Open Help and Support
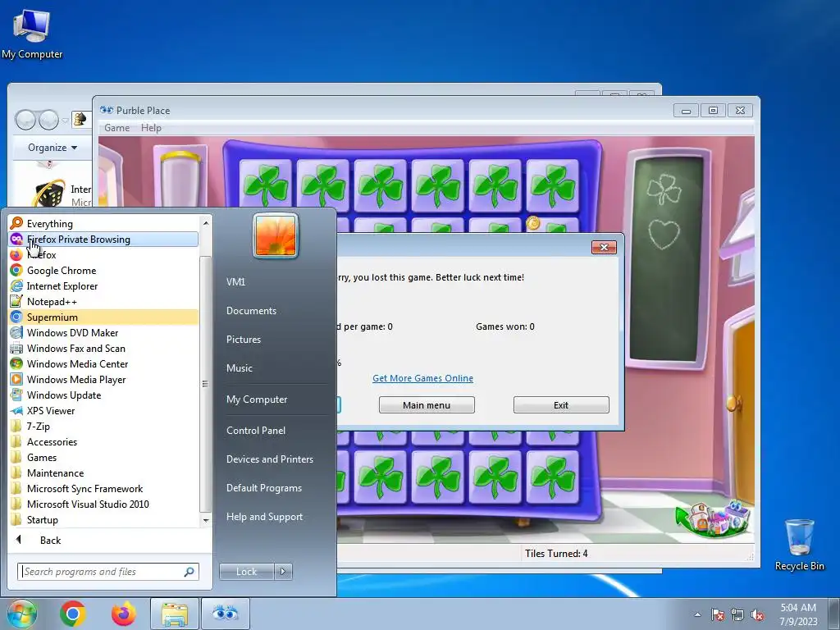 [264, 517]
